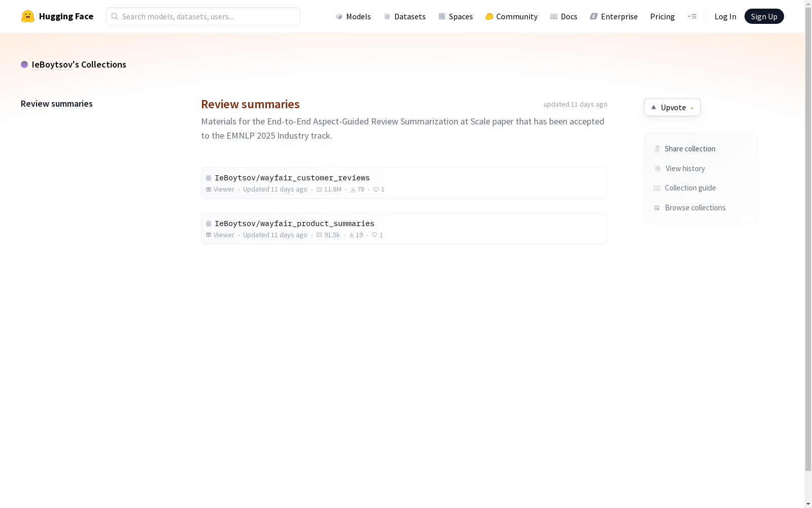The height and width of the screenshot is (508, 812).
Task: Click the Datasets database icon
Action: pyautogui.click(x=387, y=16)
